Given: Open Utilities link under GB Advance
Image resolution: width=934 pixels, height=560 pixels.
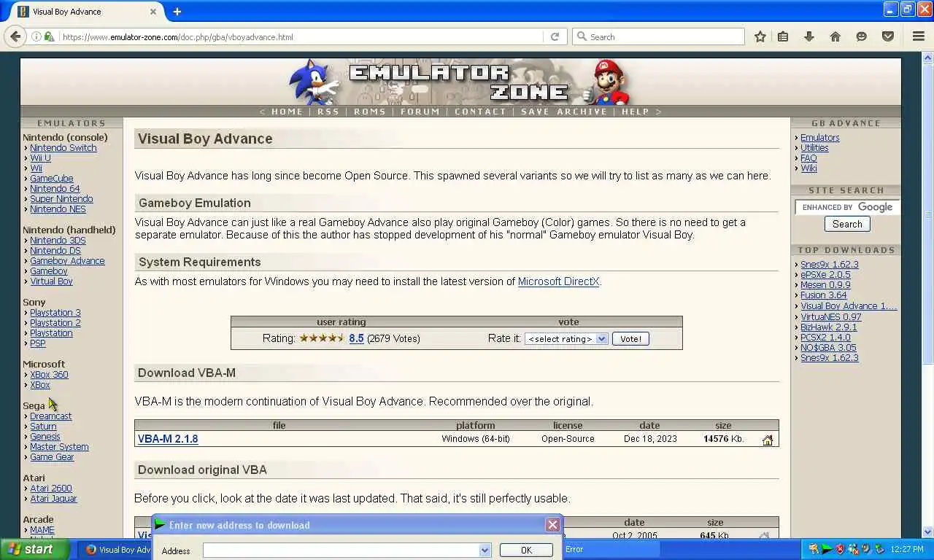Looking at the screenshot, I should [x=814, y=148].
